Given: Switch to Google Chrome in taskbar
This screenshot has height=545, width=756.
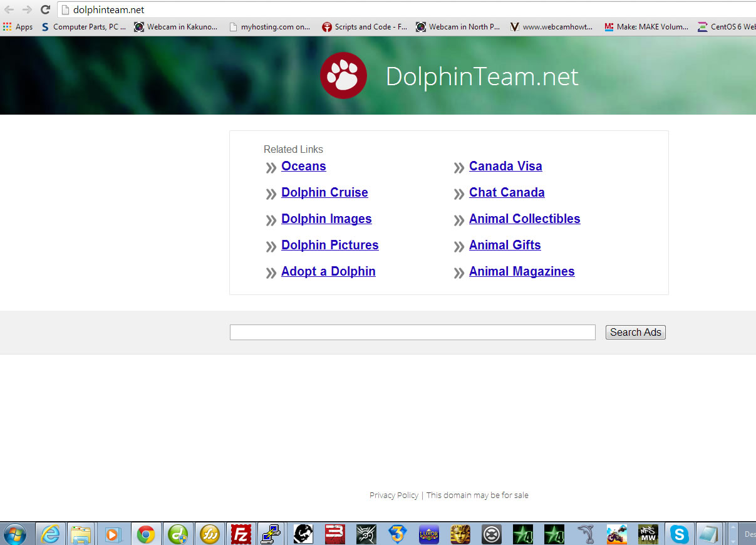Looking at the screenshot, I should (x=147, y=534).
